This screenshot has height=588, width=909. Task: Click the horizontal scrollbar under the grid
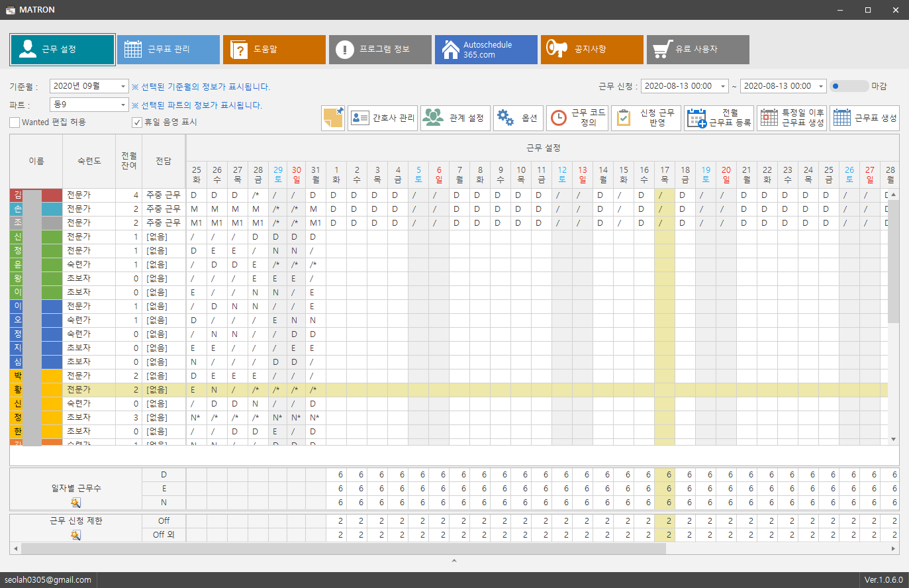click(342, 549)
